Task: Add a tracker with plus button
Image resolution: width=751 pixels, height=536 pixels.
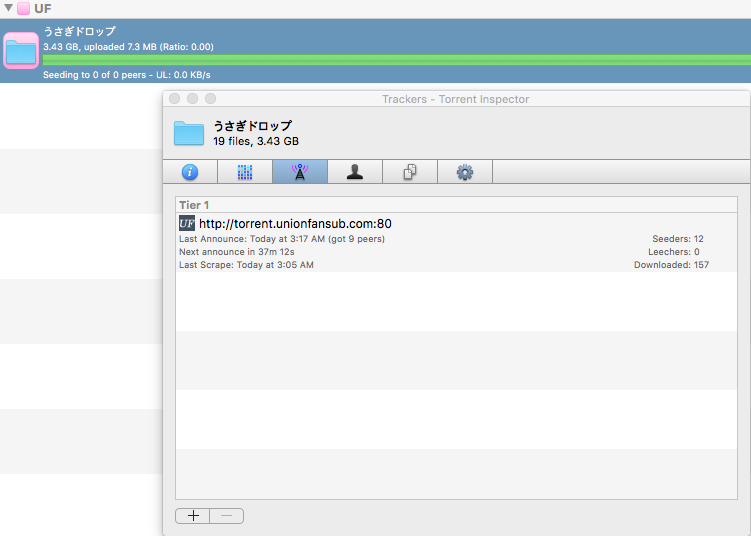Action: (193, 516)
